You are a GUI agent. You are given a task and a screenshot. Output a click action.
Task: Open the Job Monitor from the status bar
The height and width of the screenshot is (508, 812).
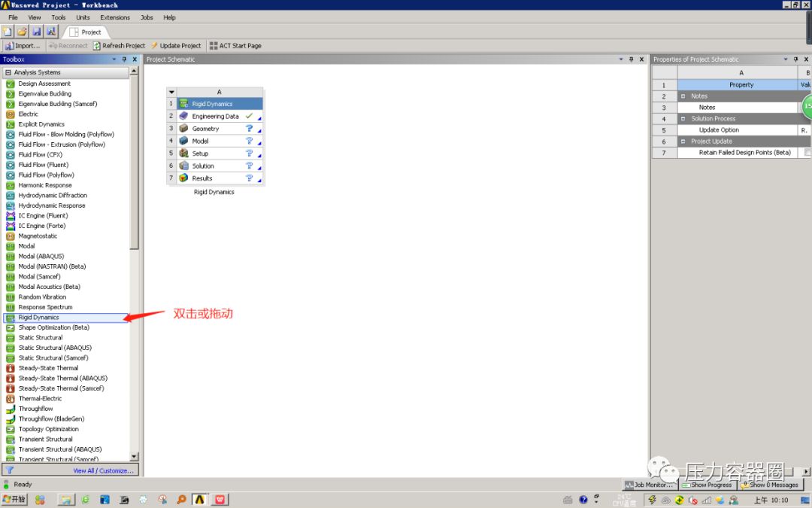click(x=648, y=485)
